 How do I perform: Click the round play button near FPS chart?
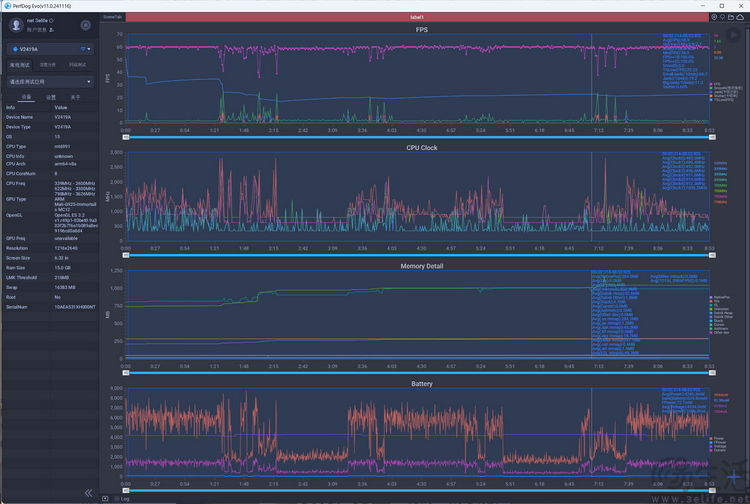pos(732,34)
